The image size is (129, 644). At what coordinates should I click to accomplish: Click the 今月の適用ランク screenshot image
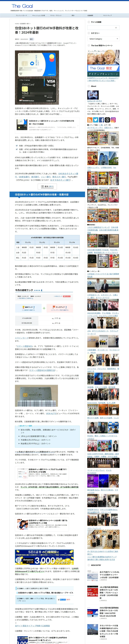44,307
